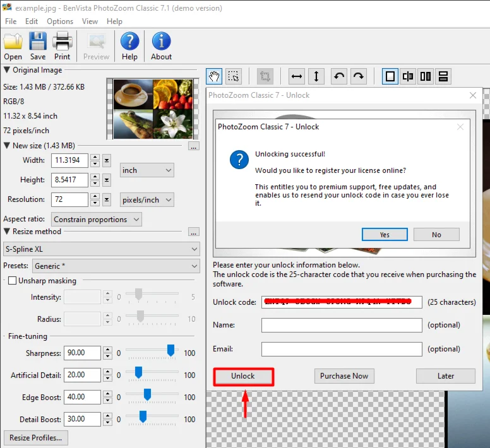Flip the image vertically
Viewport: 490px width, 448px height.
click(316, 76)
